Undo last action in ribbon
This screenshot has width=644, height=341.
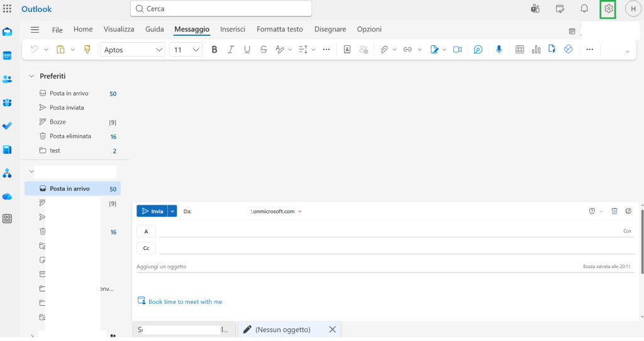(x=34, y=50)
